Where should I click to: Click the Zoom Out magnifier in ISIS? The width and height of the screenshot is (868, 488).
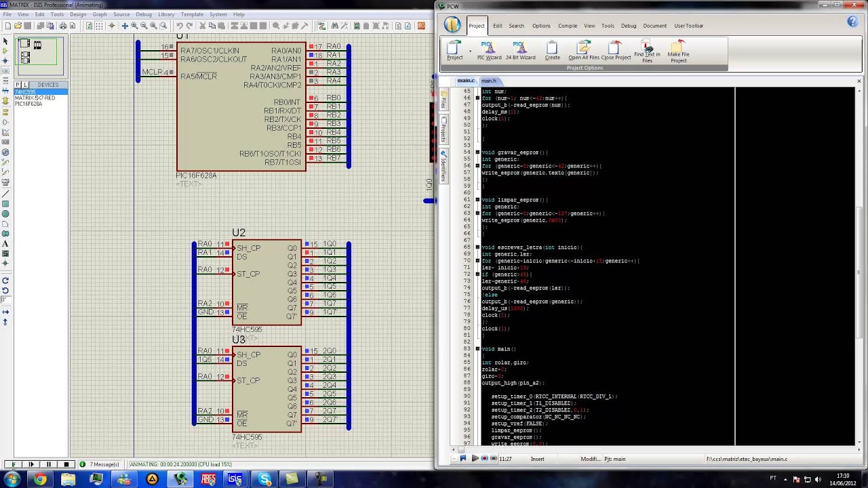click(144, 26)
